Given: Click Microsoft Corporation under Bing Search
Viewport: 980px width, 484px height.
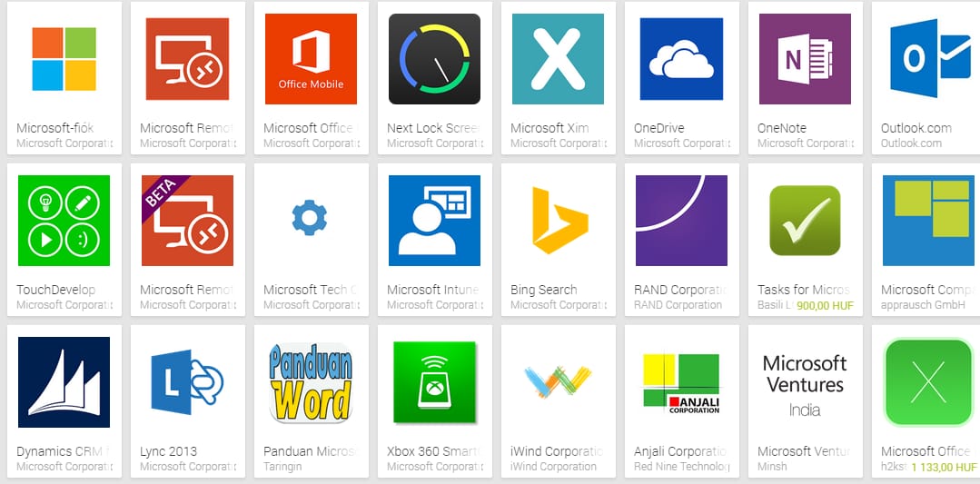Looking at the screenshot, I should tap(559, 305).
